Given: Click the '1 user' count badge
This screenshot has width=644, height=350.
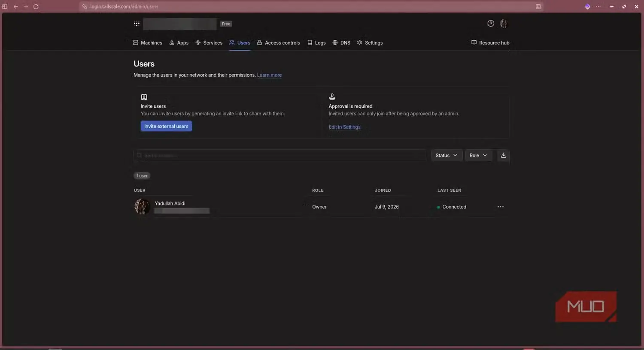Looking at the screenshot, I should (x=142, y=176).
